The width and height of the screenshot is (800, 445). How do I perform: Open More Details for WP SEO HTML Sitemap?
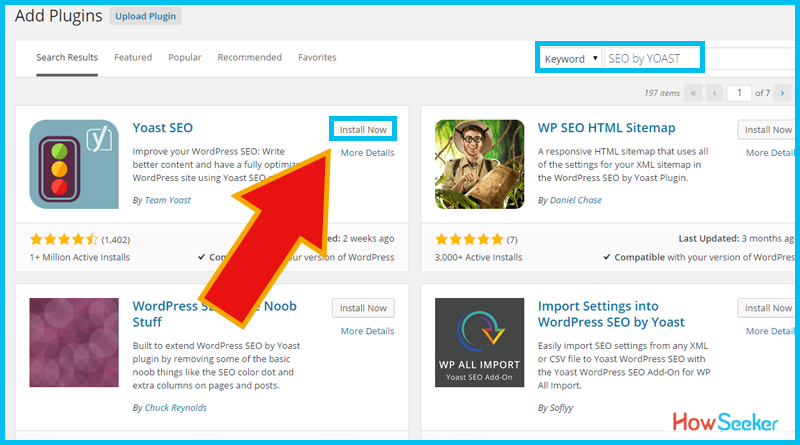point(770,153)
